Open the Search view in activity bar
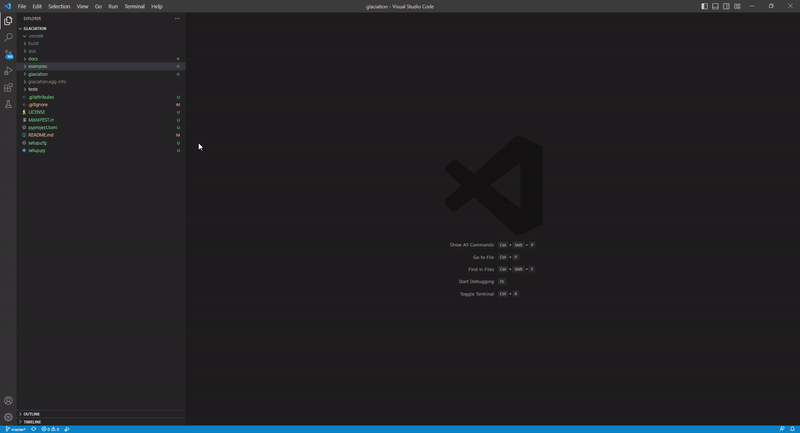Image resolution: width=800 pixels, height=433 pixels. click(x=8, y=37)
